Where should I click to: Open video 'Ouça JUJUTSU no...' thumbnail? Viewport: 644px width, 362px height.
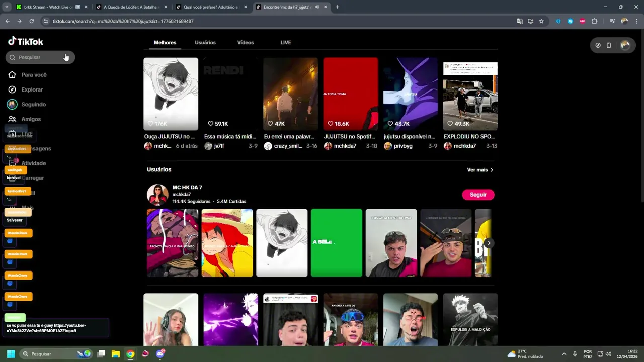171,94
